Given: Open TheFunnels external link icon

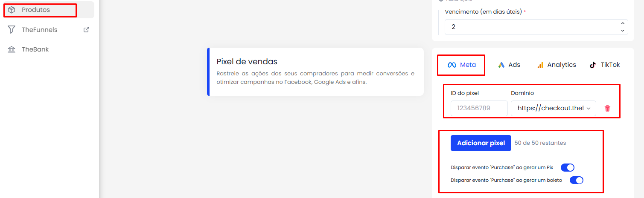Looking at the screenshot, I should click(86, 30).
